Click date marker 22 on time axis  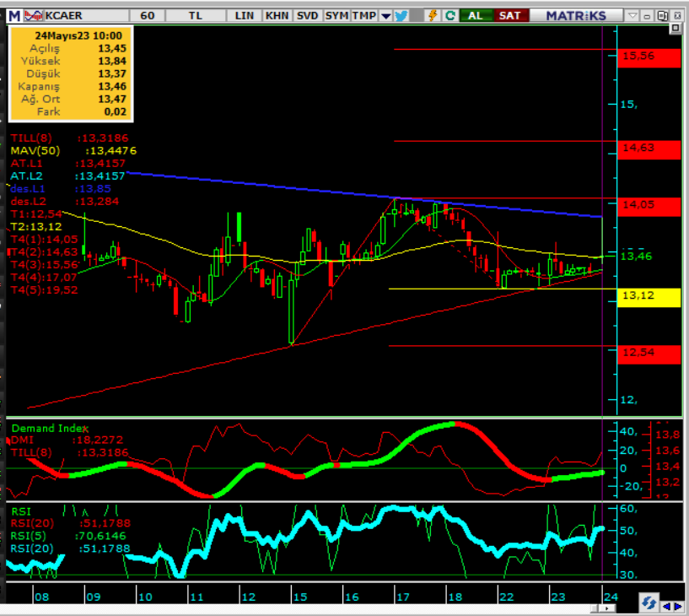506,597
